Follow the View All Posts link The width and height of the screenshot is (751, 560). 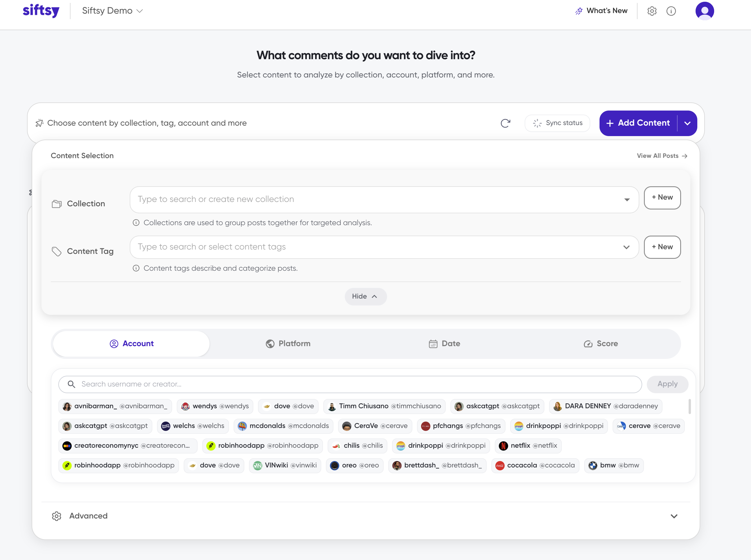(662, 156)
